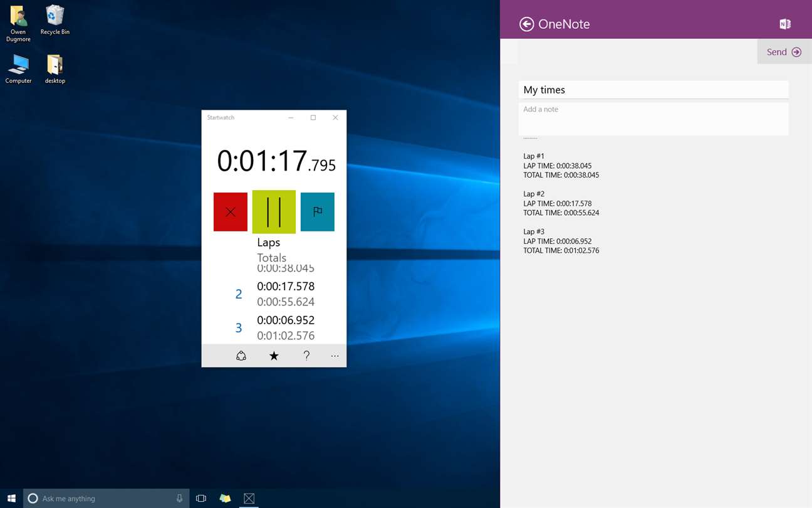Image resolution: width=812 pixels, height=508 pixels.
Task: Click the red reset X button
Action: pos(231,212)
